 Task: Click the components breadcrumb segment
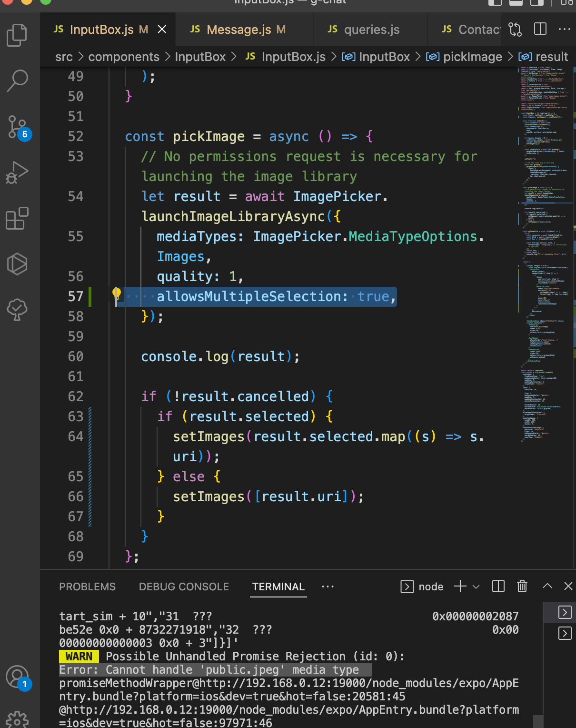click(x=124, y=57)
